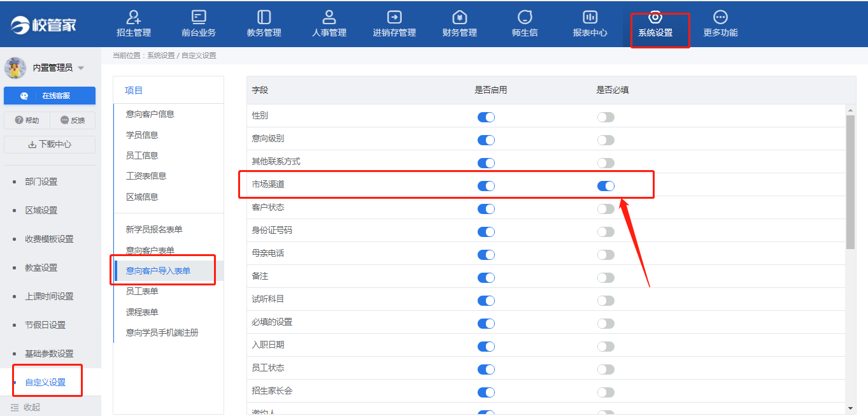Select 部门设置 in sidebar
Image resolution: width=868 pixels, height=416 pixels.
pyautogui.click(x=41, y=182)
